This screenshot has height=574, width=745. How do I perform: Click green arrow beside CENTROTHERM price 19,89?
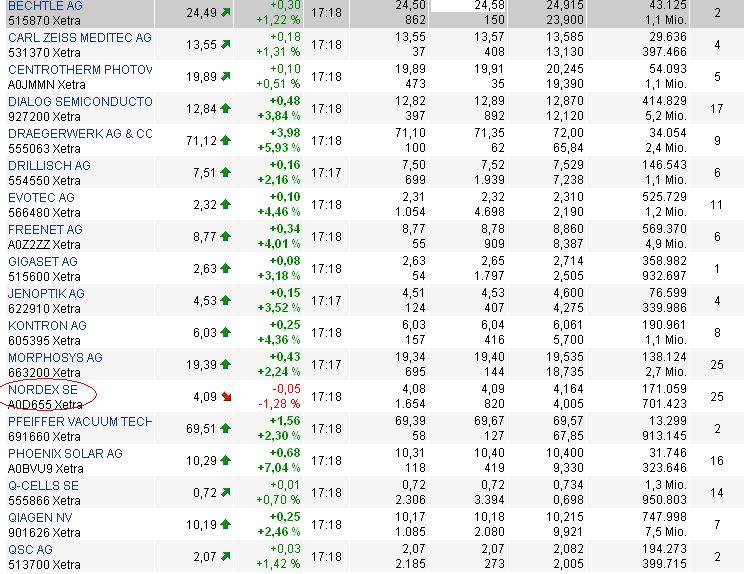[x=226, y=76]
